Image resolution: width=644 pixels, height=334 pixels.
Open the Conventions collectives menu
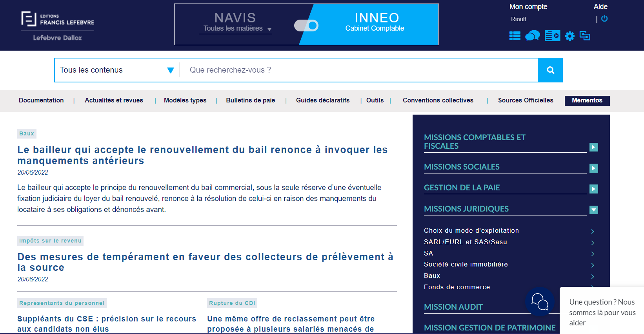(x=438, y=100)
